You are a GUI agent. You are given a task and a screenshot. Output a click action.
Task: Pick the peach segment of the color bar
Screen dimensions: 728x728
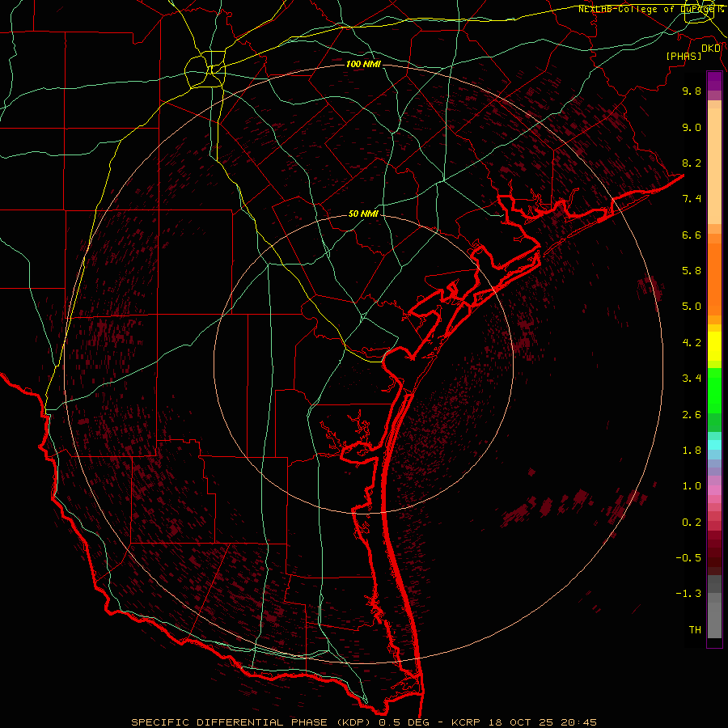click(x=714, y=166)
